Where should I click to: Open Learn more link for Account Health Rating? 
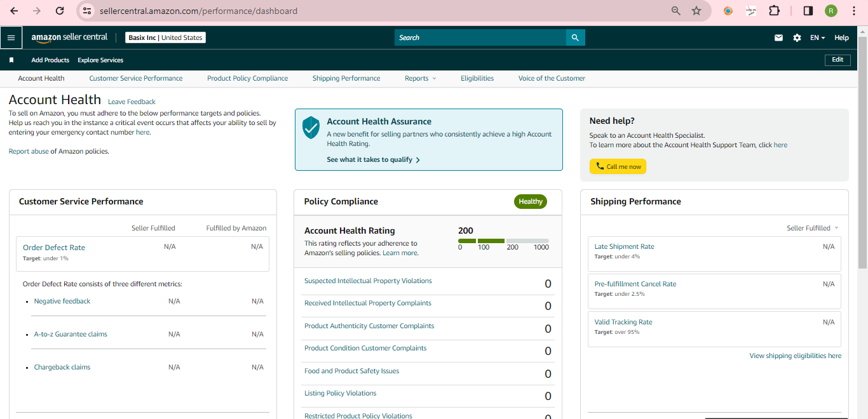[400, 253]
